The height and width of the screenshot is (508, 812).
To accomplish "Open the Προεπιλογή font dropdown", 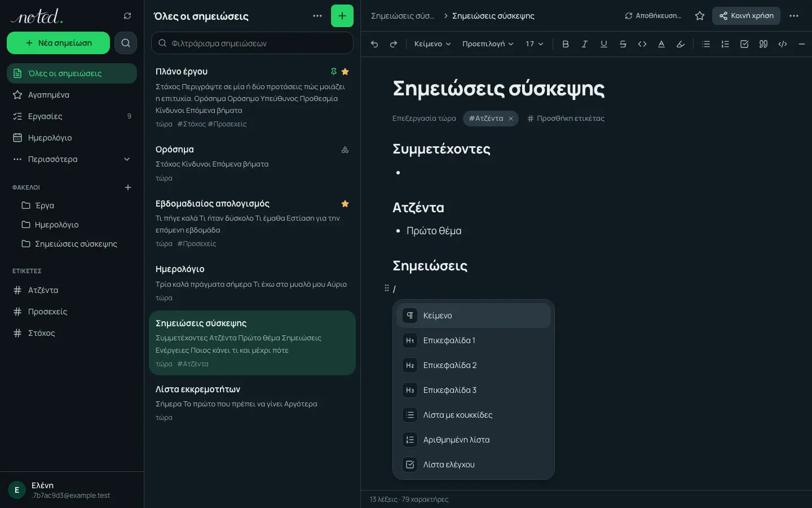I will point(488,44).
